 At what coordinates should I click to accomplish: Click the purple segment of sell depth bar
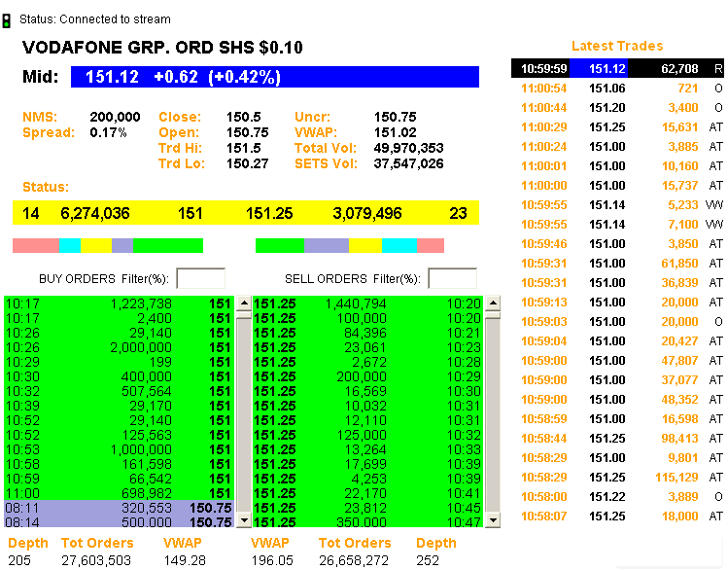pos(327,245)
